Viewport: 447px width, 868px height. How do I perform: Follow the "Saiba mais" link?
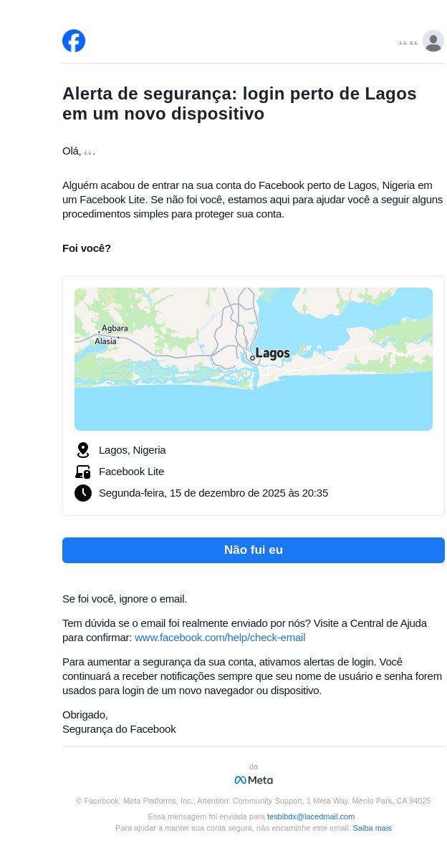pyautogui.click(x=372, y=828)
